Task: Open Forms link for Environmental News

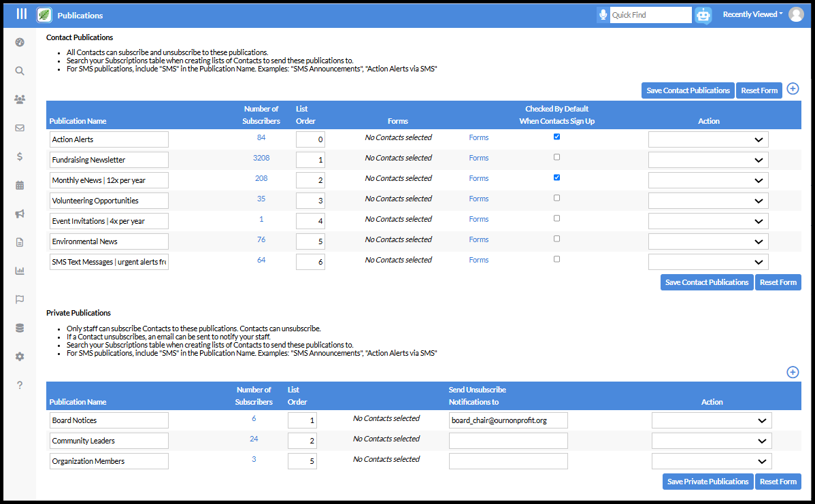Action: tap(478, 239)
